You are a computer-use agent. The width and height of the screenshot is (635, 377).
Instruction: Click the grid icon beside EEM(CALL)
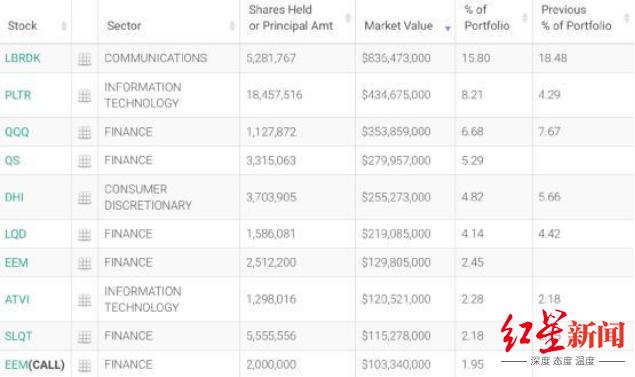[x=84, y=366]
